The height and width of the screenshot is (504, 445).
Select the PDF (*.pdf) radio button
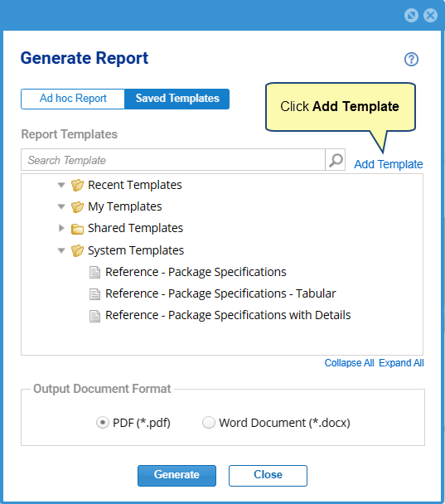coord(103,423)
